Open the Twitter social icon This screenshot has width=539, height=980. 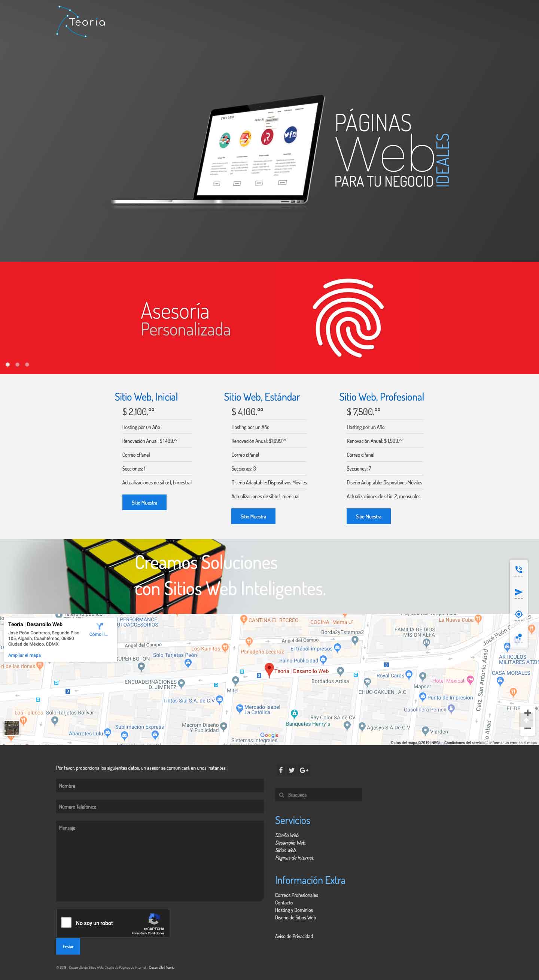(292, 770)
